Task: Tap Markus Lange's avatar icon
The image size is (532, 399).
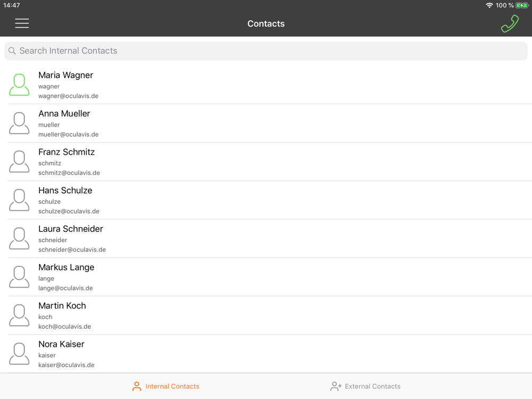Action: 19,277
